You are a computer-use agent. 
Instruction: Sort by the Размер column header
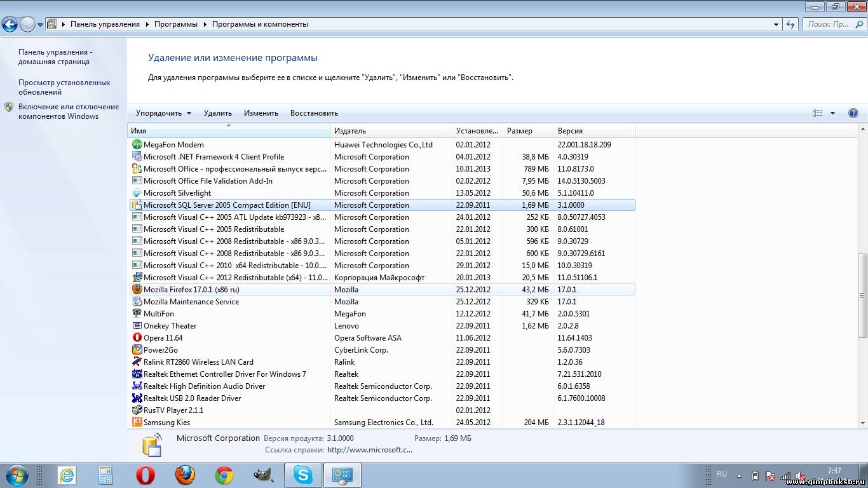pos(528,131)
